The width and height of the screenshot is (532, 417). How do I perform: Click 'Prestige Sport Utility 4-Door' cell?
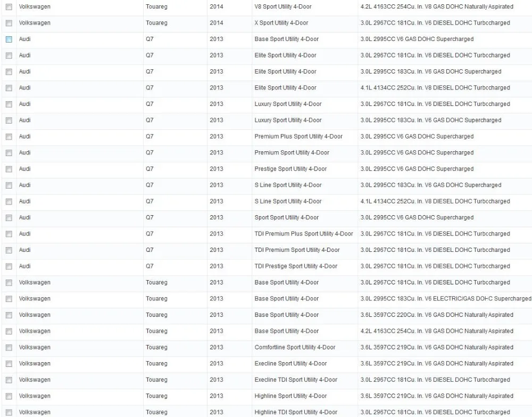[291, 169]
